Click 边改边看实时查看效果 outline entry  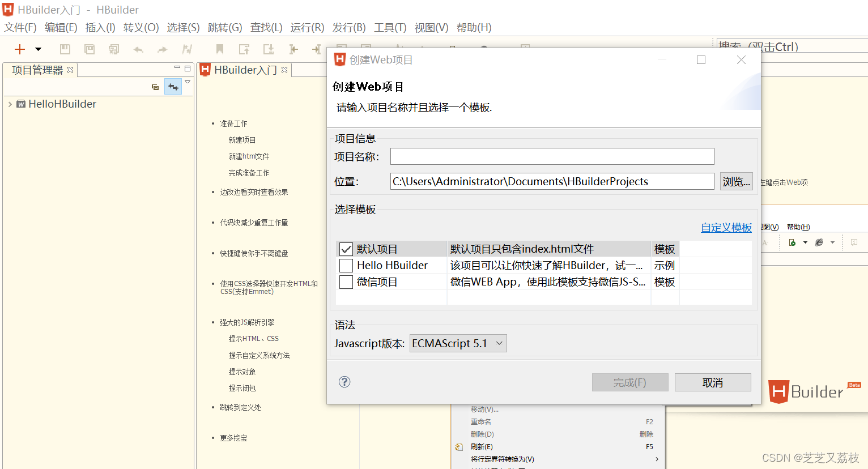tap(254, 192)
